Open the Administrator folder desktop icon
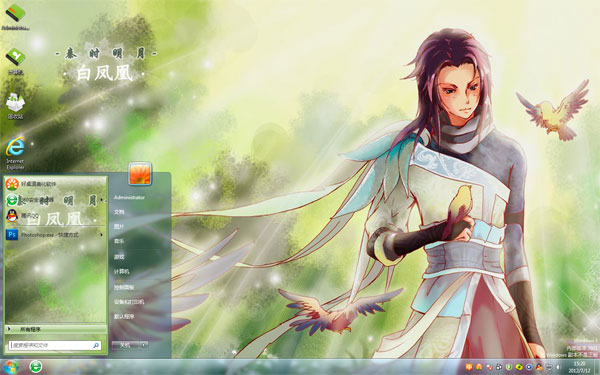The height and width of the screenshot is (375, 600). point(15,17)
